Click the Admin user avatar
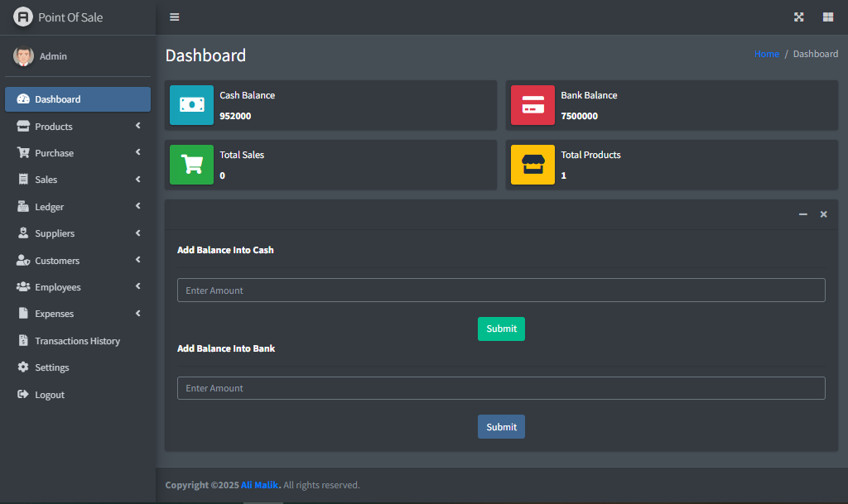Screen dimensions: 848x504 point(23,56)
